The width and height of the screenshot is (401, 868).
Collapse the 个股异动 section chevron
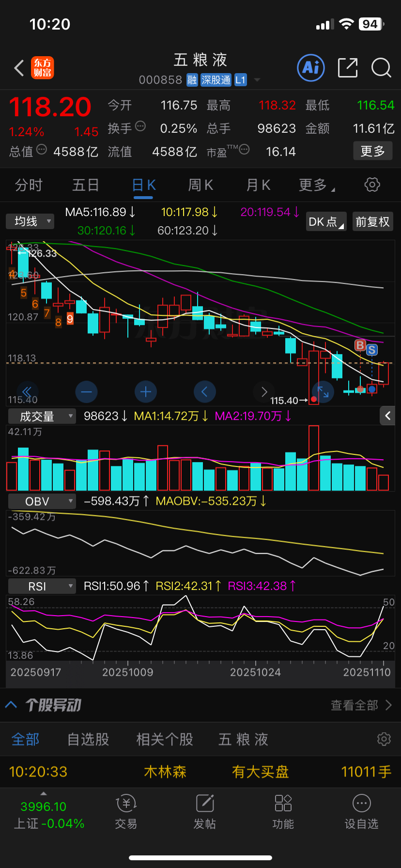pyautogui.click(x=11, y=705)
